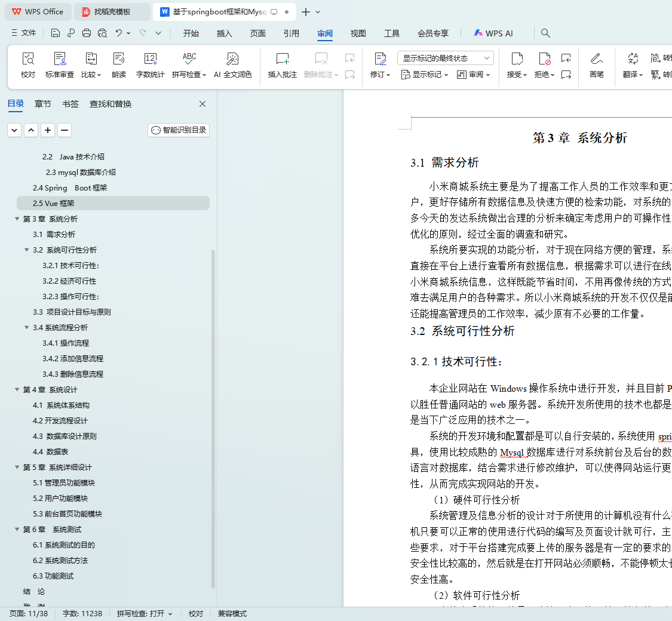Viewport: 672px width, 621px height.
Task: Open the quick access toolbar more dropdown
Action: pos(158,33)
